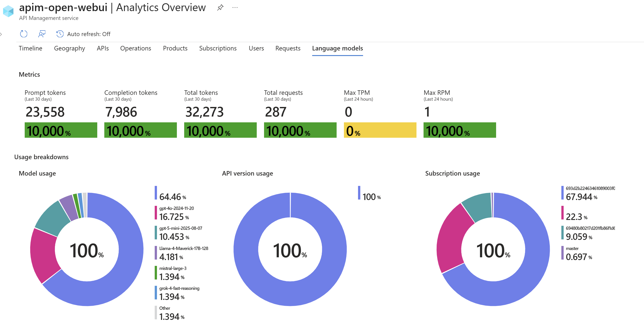Switch to the Timeline tab
This screenshot has height=336, width=644.
coord(30,48)
